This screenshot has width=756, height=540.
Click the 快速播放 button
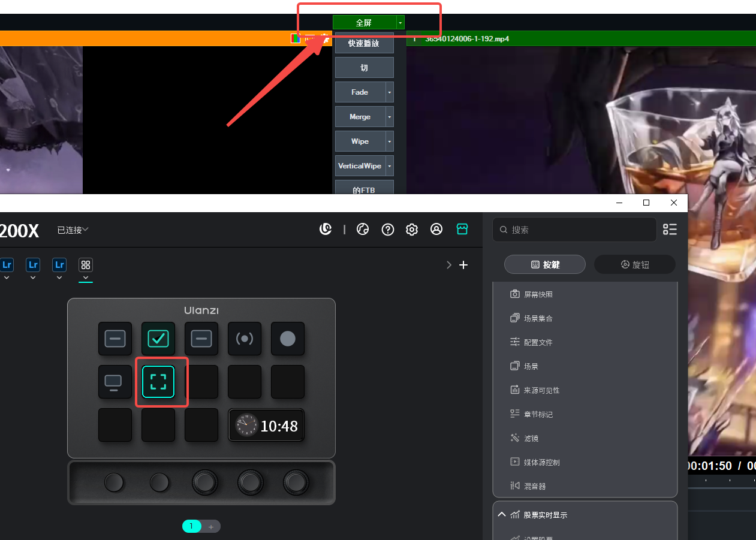click(x=365, y=43)
